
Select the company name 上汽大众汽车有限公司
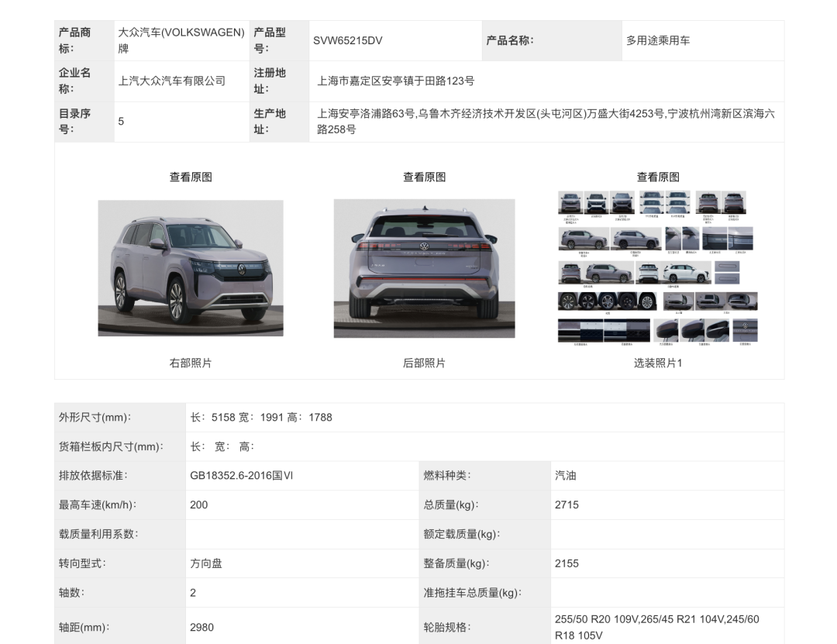pos(172,81)
